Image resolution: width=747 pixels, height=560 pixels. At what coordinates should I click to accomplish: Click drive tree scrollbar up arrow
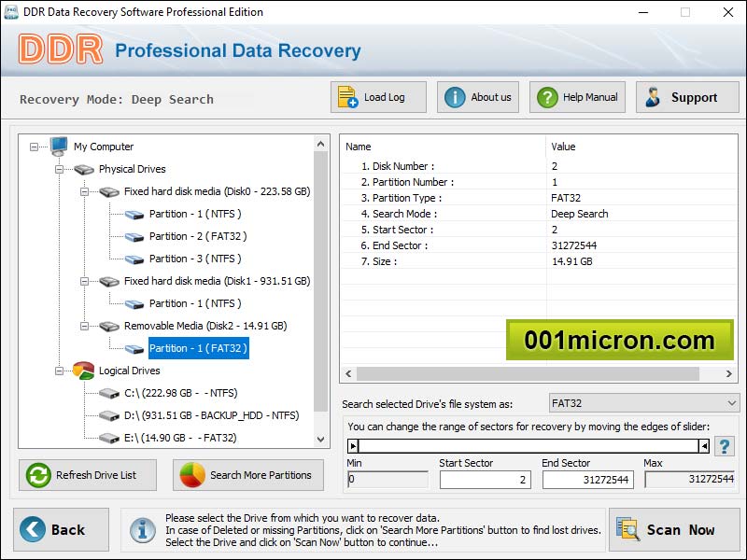coord(320,144)
